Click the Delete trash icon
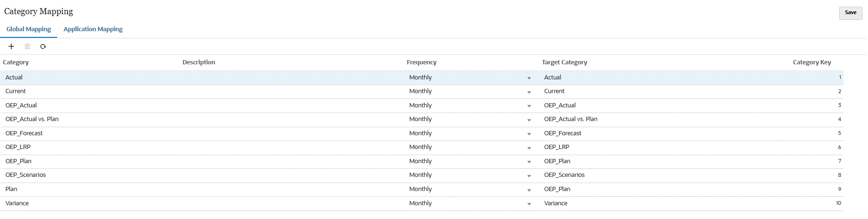The width and height of the screenshot is (868, 219). pyautogui.click(x=27, y=46)
